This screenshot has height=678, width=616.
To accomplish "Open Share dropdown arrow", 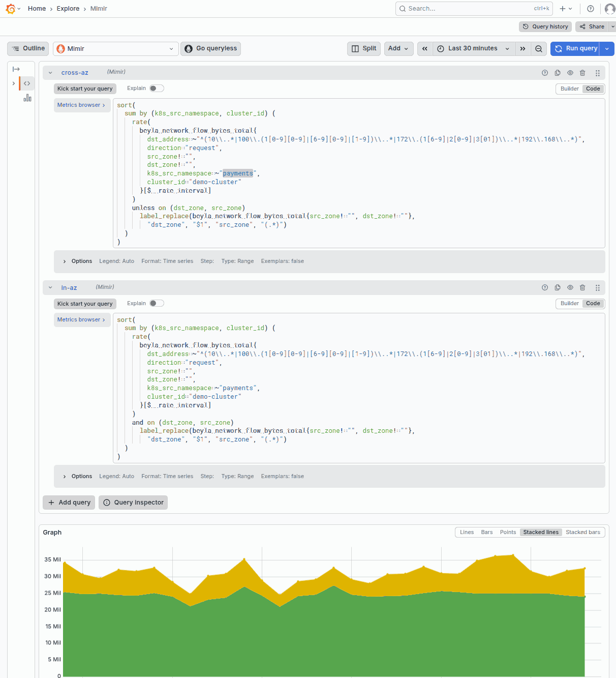I will (x=612, y=26).
